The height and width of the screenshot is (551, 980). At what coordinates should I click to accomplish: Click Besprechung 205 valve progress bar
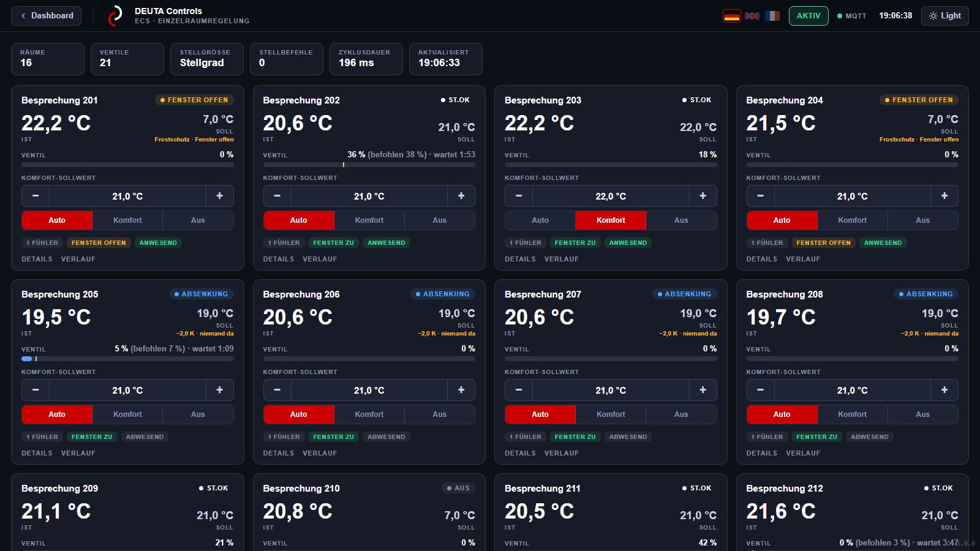pyautogui.click(x=127, y=359)
